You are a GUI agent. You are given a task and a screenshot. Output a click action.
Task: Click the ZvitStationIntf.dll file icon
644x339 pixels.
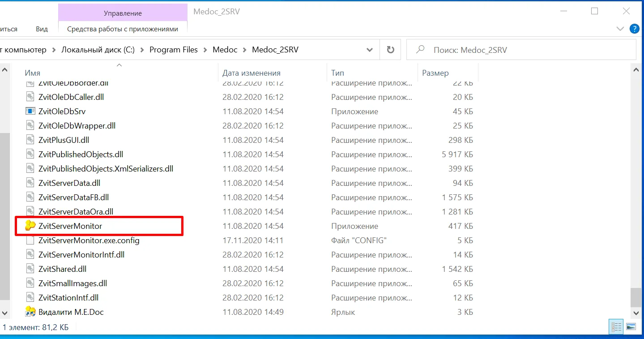(30, 298)
